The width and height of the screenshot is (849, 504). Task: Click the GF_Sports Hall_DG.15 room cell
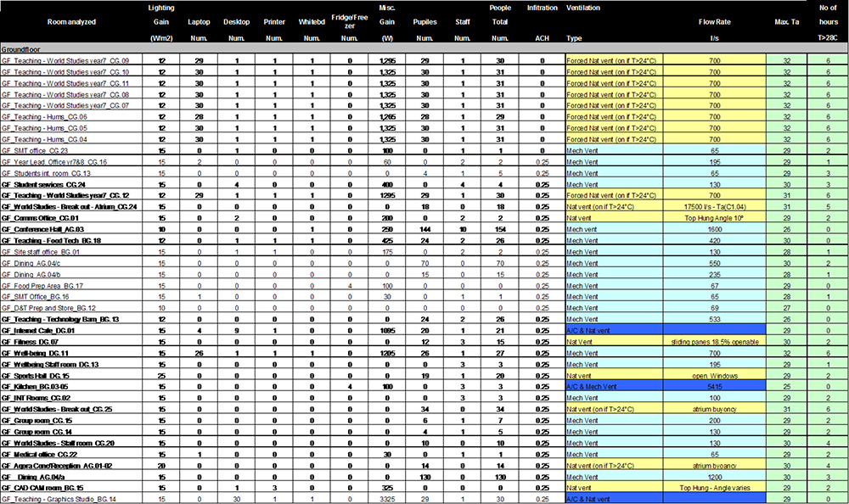[41, 374]
